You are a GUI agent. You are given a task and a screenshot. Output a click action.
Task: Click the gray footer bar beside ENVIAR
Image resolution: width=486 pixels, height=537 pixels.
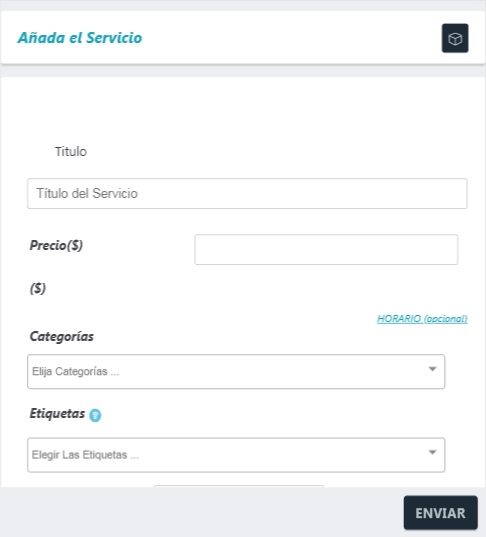point(202,512)
